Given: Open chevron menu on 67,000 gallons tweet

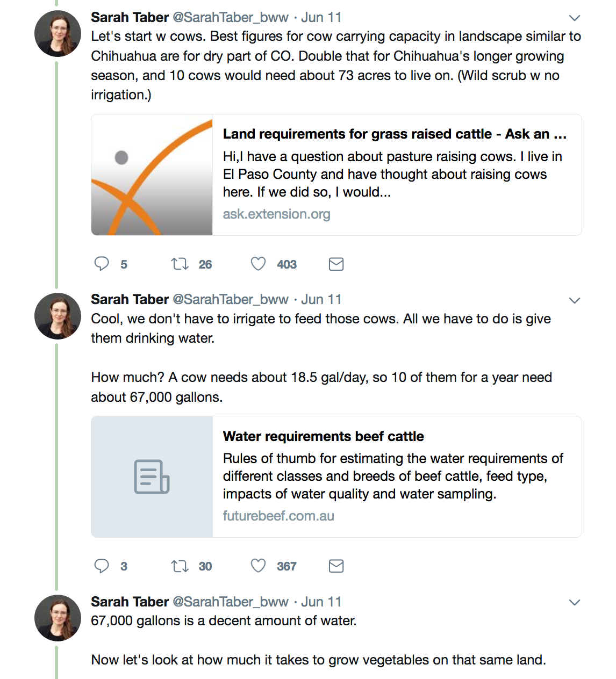Looking at the screenshot, I should pyautogui.click(x=575, y=602).
